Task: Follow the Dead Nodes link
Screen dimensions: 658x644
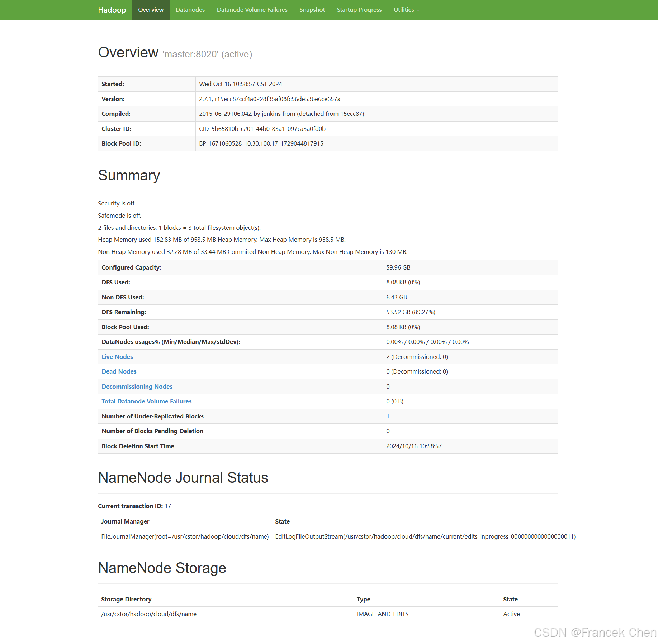Action: point(119,371)
